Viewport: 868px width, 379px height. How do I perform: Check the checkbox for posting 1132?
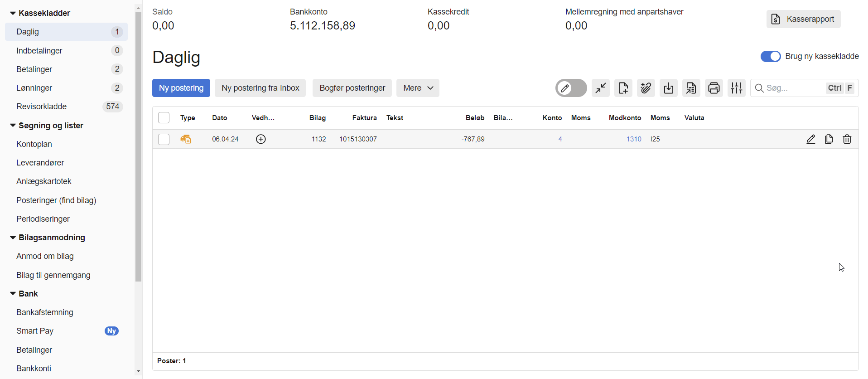pos(164,139)
